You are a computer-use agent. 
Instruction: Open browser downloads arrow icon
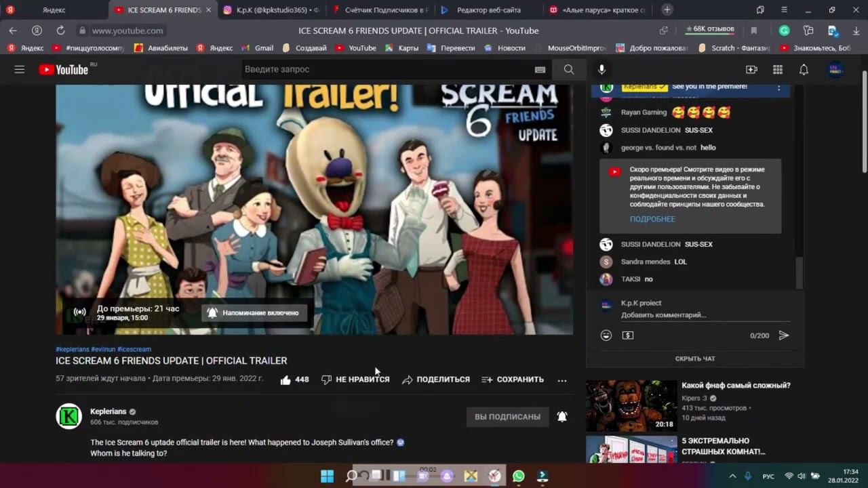point(856,30)
